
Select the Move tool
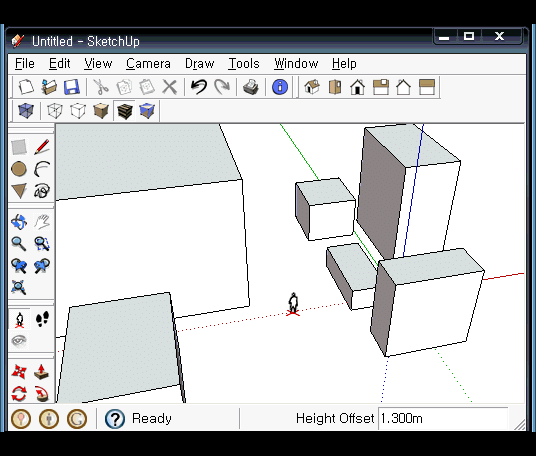(19, 372)
